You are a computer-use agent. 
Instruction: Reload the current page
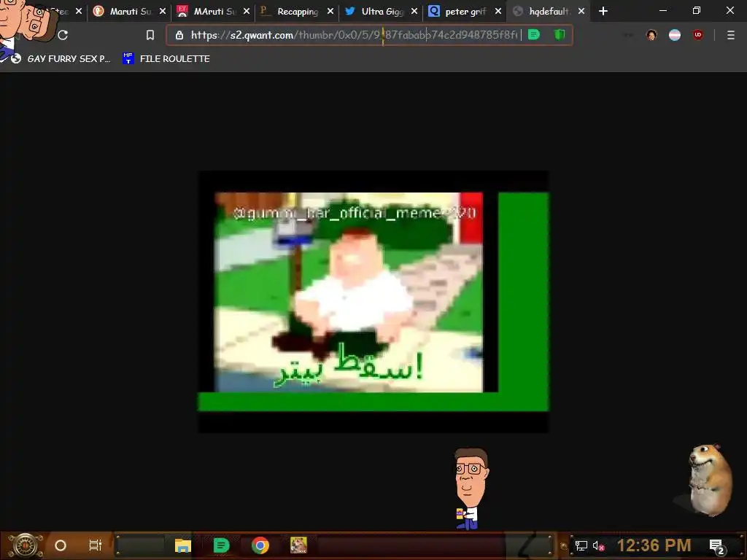(63, 35)
